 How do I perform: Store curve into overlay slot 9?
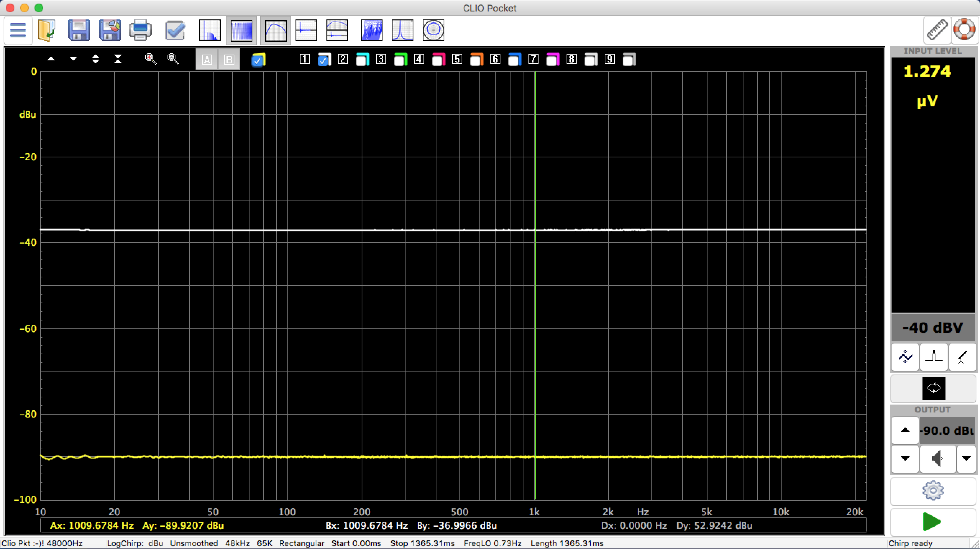point(609,59)
